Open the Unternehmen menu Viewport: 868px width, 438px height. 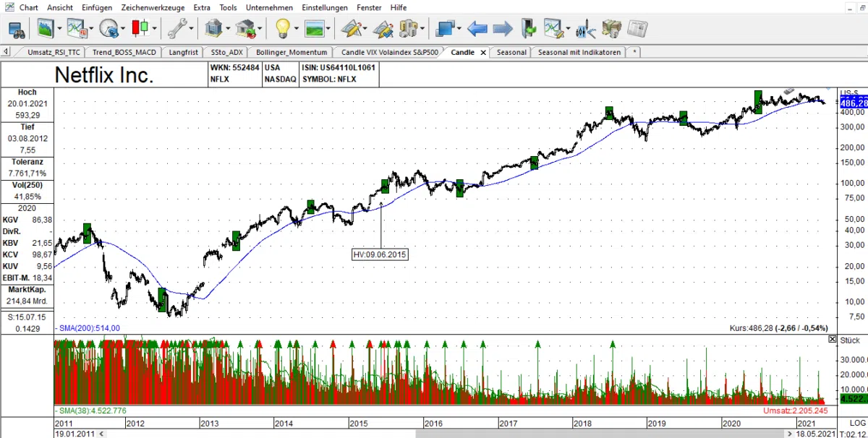click(x=269, y=7)
